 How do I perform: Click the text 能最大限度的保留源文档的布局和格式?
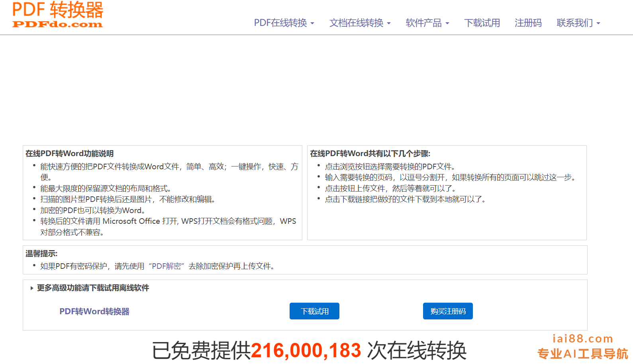click(x=106, y=188)
